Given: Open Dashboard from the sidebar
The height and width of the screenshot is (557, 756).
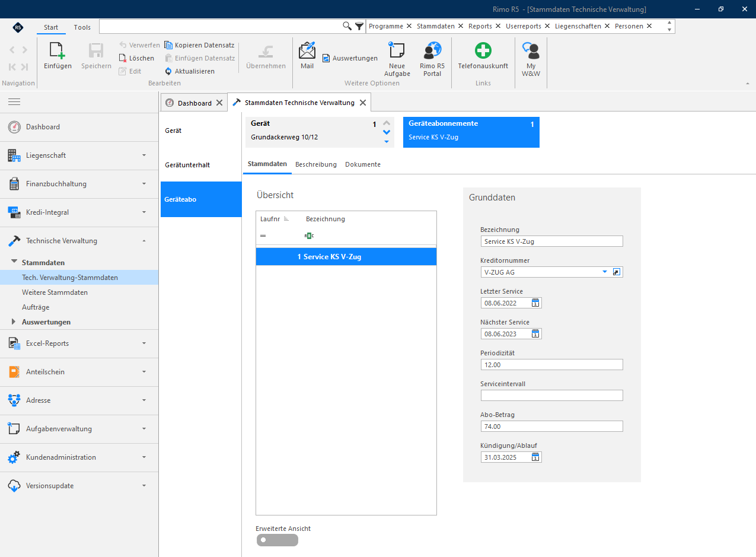Looking at the screenshot, I should [x=79, y=127].
